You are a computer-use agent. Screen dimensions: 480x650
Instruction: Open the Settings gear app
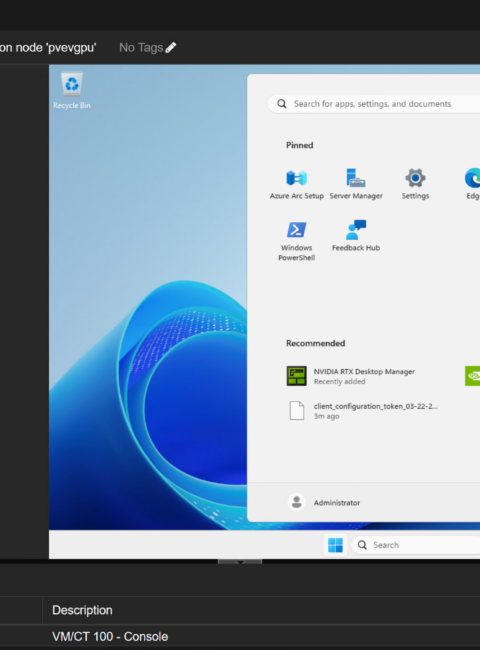tap(415, 184)
